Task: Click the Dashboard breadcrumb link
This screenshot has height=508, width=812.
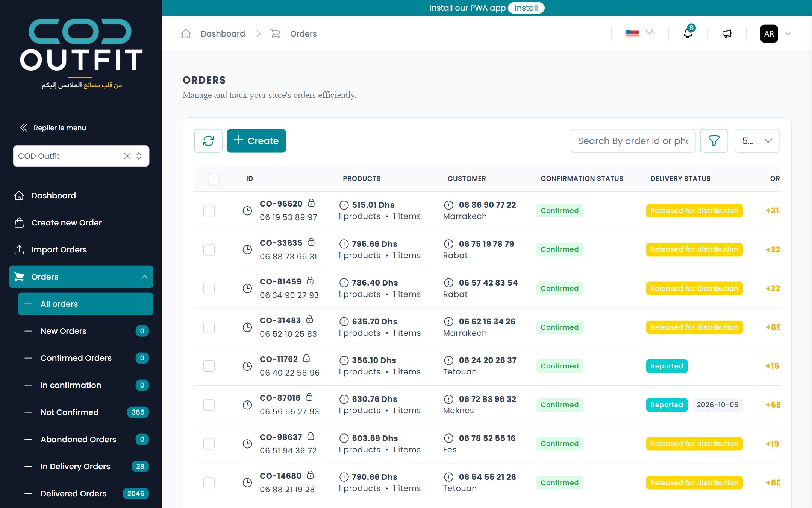Action: coord(223,33)
